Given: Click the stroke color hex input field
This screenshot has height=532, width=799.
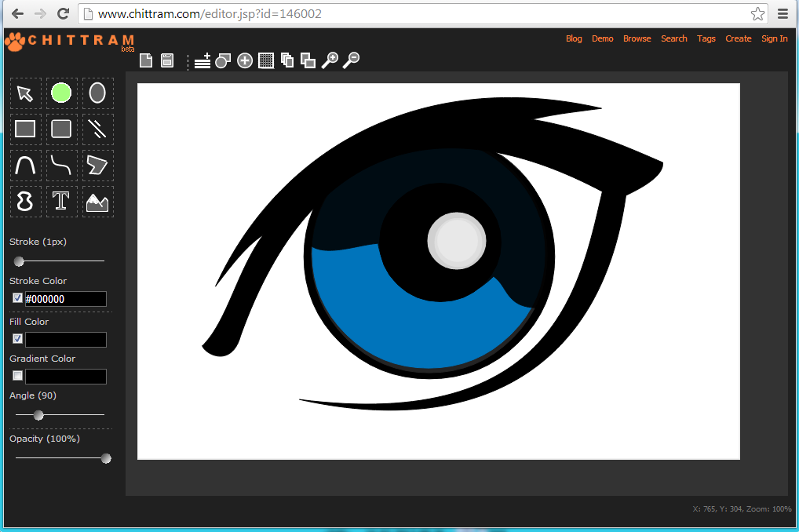Looking at the screenshot, I should 66,299.
